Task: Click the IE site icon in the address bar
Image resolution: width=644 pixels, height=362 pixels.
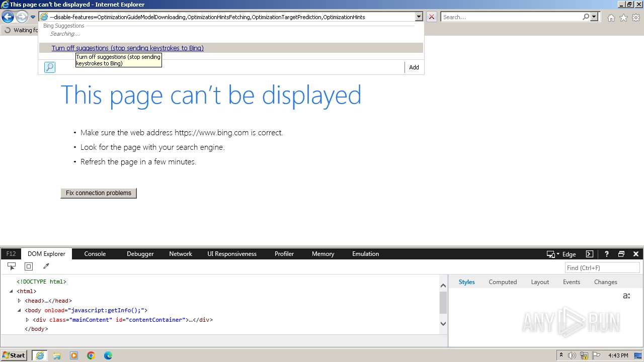Action: [44, 17]
